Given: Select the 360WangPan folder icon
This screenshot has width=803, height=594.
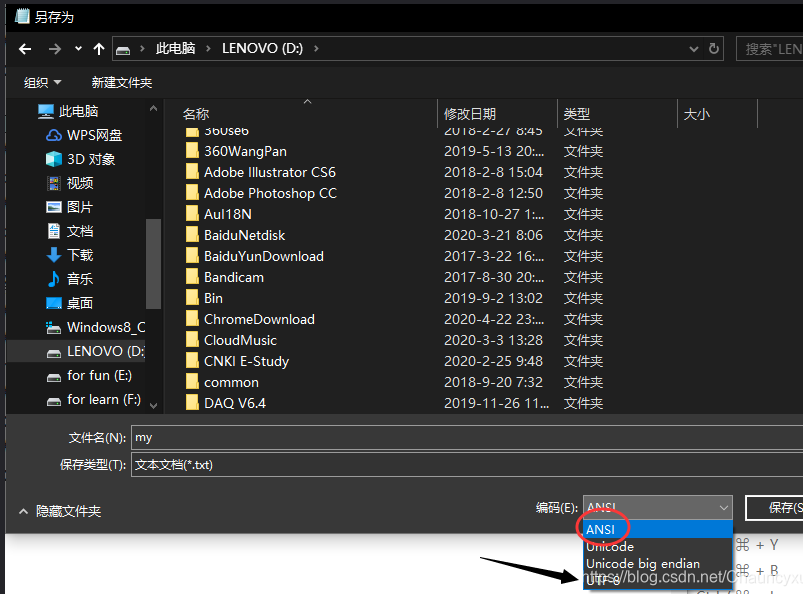Looking at the screenshot, I should pos(192,151).
